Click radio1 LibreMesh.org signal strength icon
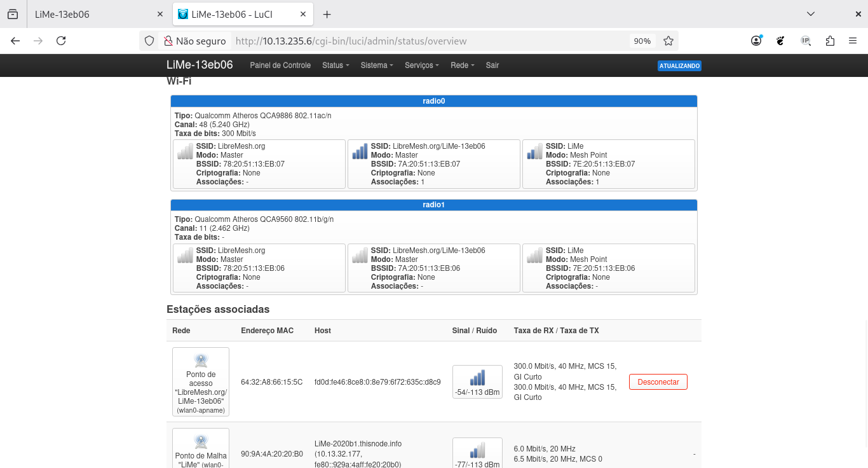The height and width of the screenshot is (468, 868). 185,255
